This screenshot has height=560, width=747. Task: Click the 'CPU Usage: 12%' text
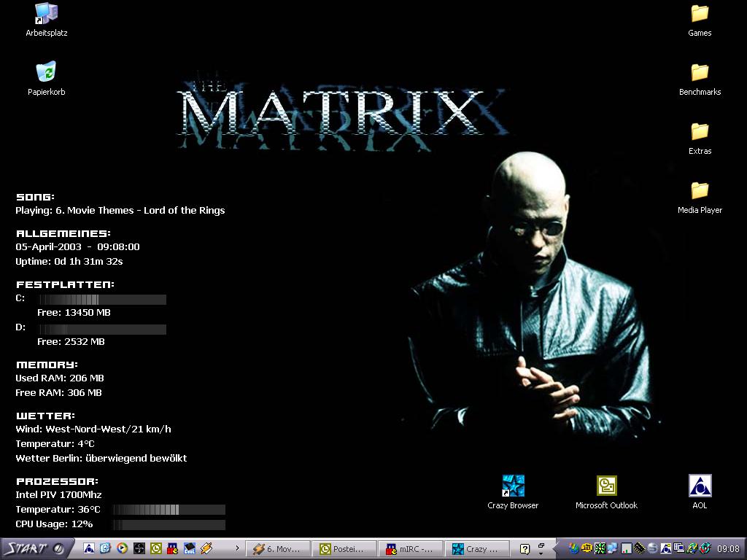(54, 524)
